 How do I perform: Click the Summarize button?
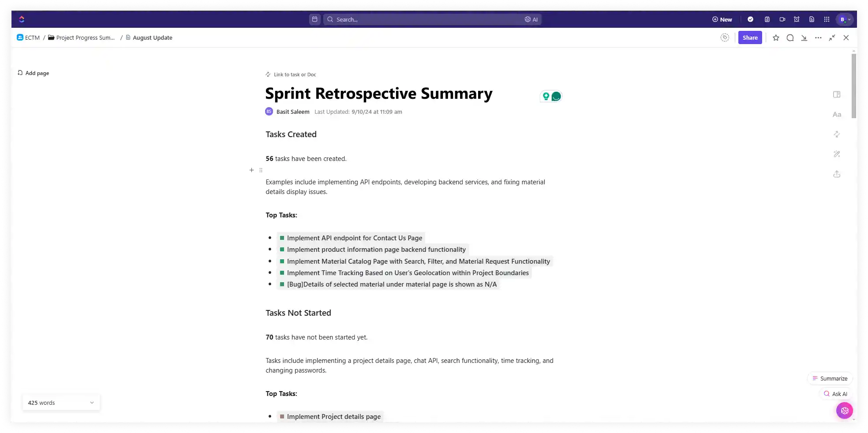[830, 378]
